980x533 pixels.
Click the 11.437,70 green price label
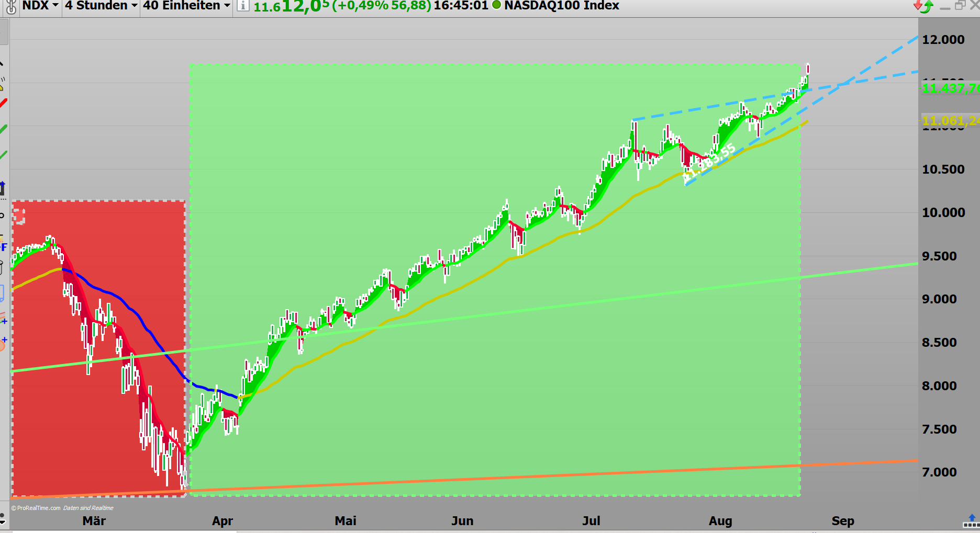(x=951, y=88)
